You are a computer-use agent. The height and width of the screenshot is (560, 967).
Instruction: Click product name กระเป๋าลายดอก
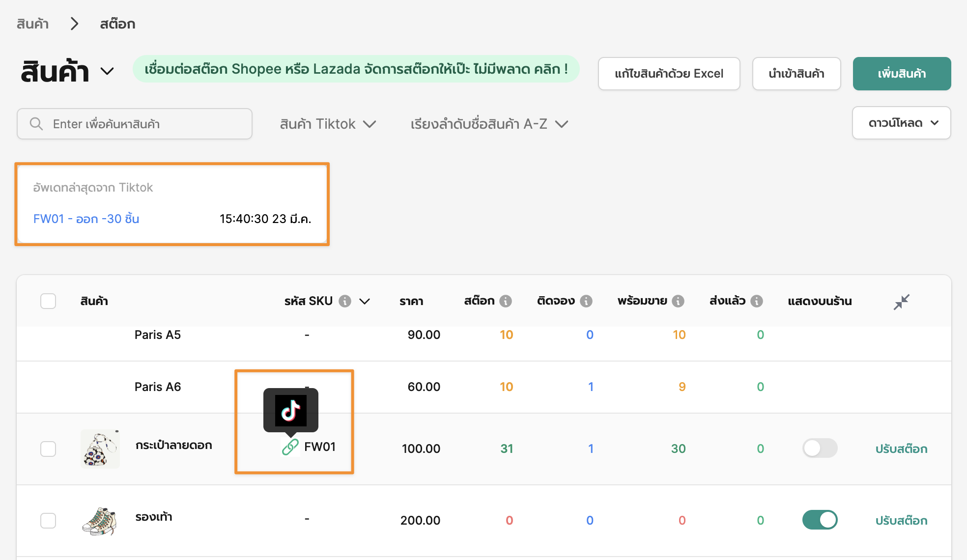pos(174,445)
